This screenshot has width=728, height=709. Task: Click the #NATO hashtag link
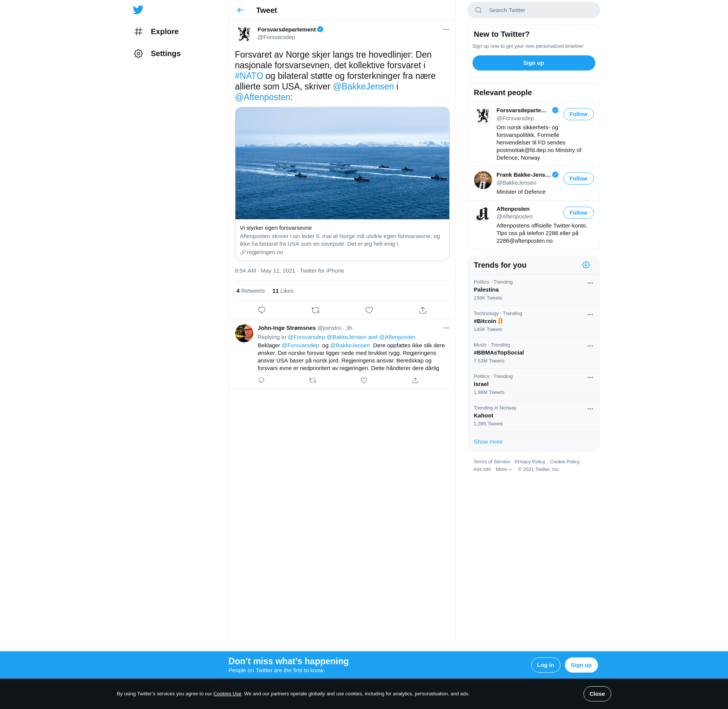(x=249, y=76)
